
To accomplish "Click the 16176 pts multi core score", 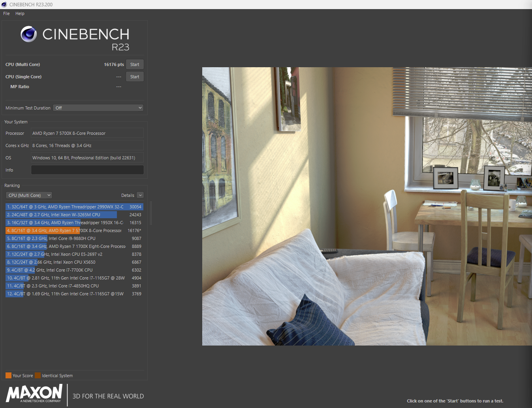I will point(114,64).
